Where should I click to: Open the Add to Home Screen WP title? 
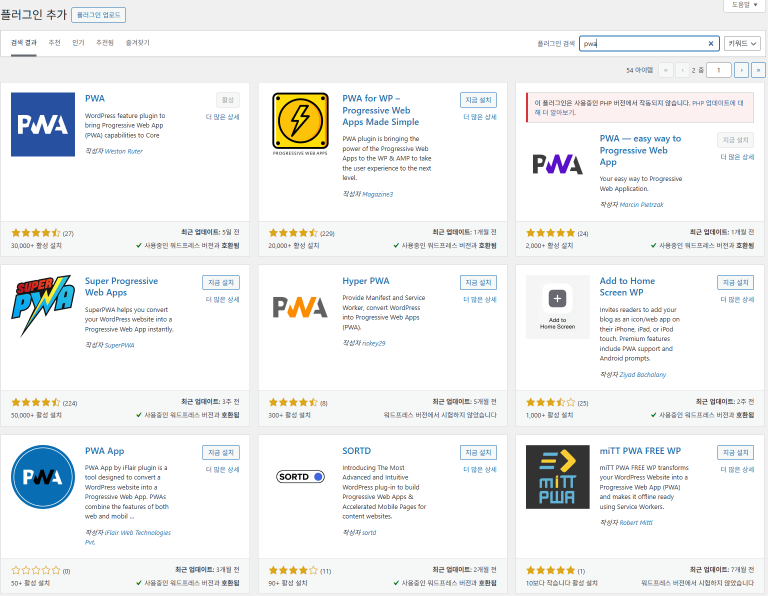[x=627, y=286]
